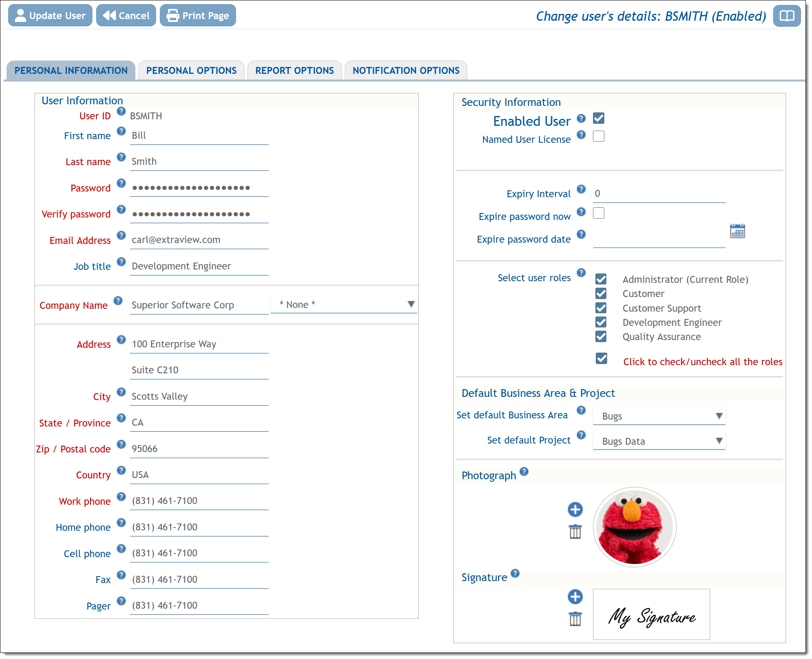
Task: Uncheck the Quality Assurance role checkbox
Action: pos(601,336)
